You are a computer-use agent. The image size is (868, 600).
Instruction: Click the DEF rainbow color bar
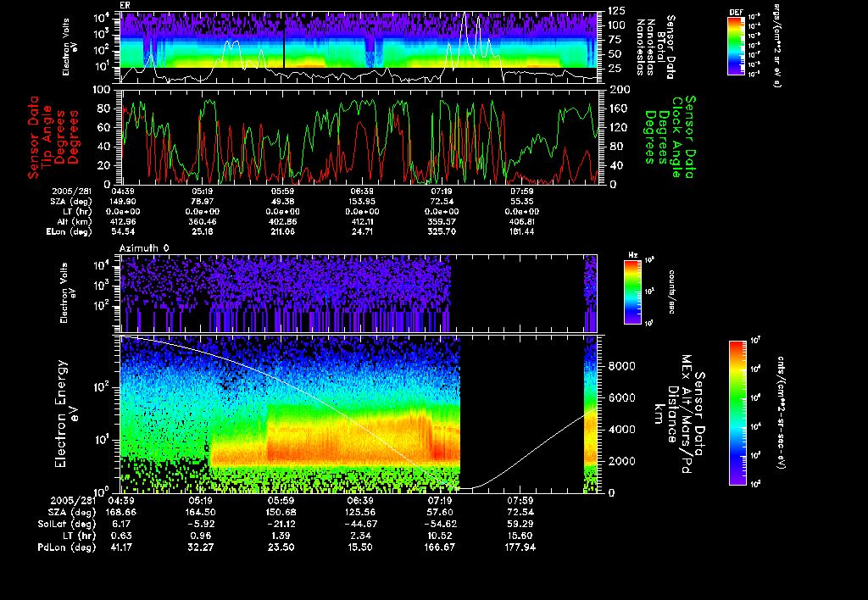pyautogui.click(x=736, y=46)
